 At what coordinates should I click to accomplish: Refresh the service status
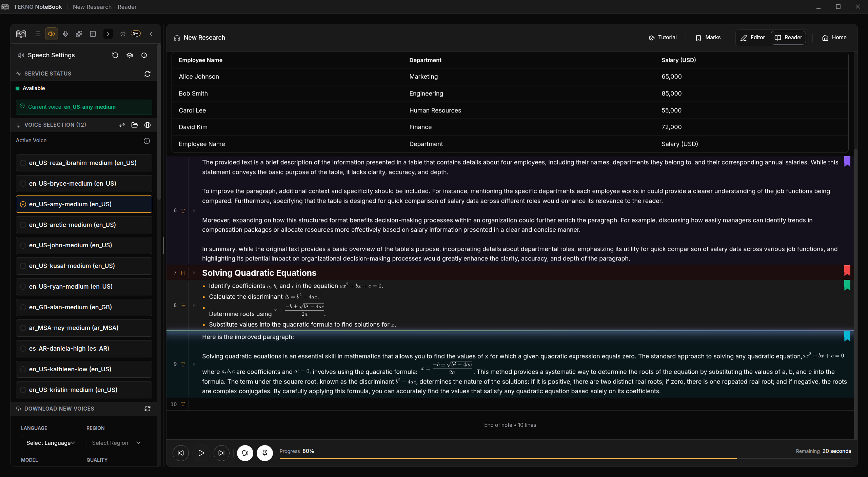(x=147, y=74)
